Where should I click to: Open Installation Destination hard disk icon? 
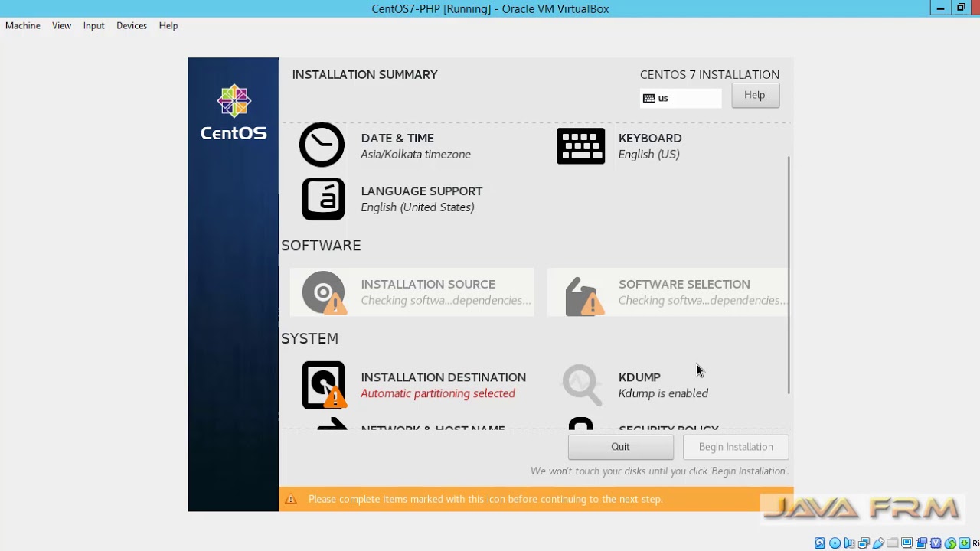pos(324,385)
